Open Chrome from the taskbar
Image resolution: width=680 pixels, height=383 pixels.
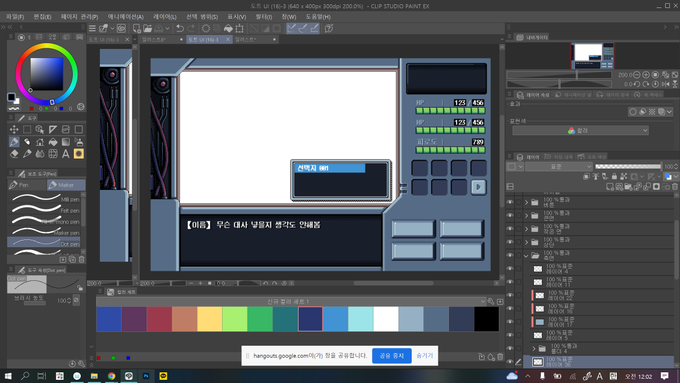111,376
